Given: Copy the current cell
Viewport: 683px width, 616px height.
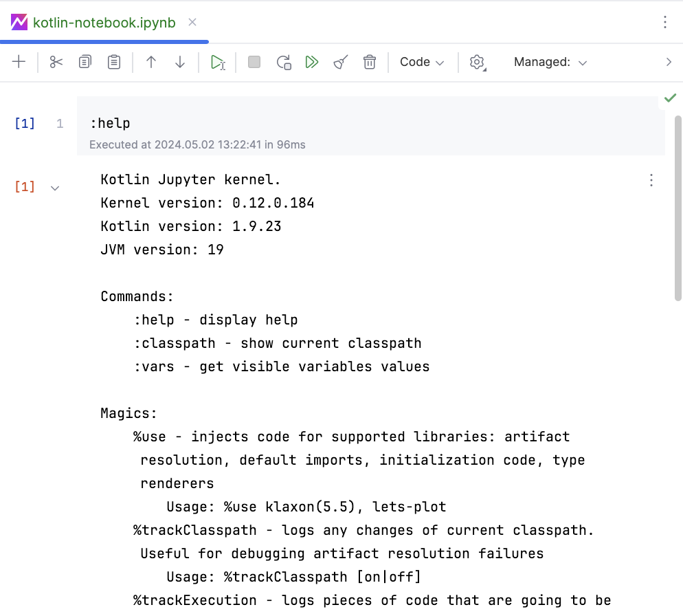Looking at the screenshot, I should click(85, 62).
